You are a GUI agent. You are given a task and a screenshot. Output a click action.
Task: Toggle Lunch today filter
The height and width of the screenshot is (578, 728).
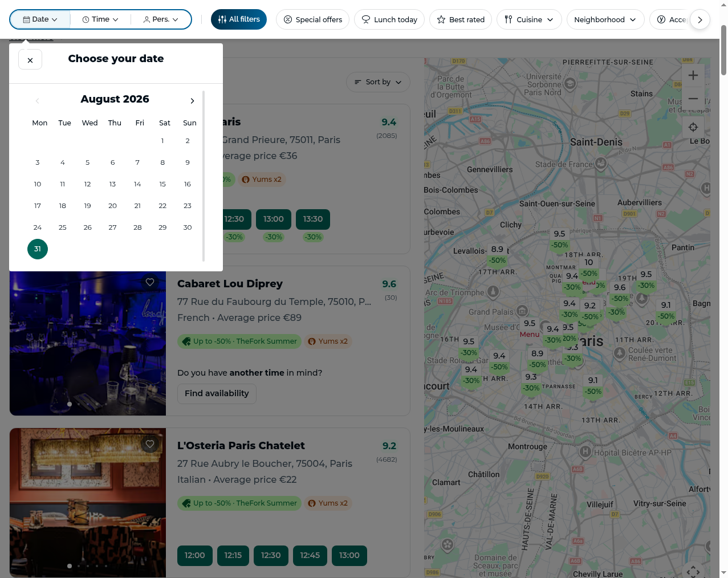point(389,19)
